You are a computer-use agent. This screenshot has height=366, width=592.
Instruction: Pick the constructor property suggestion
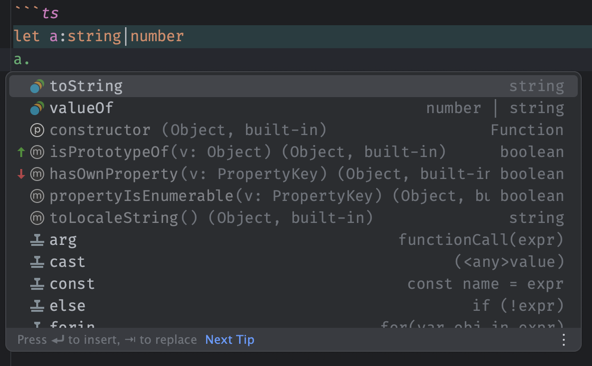[293, 130]
